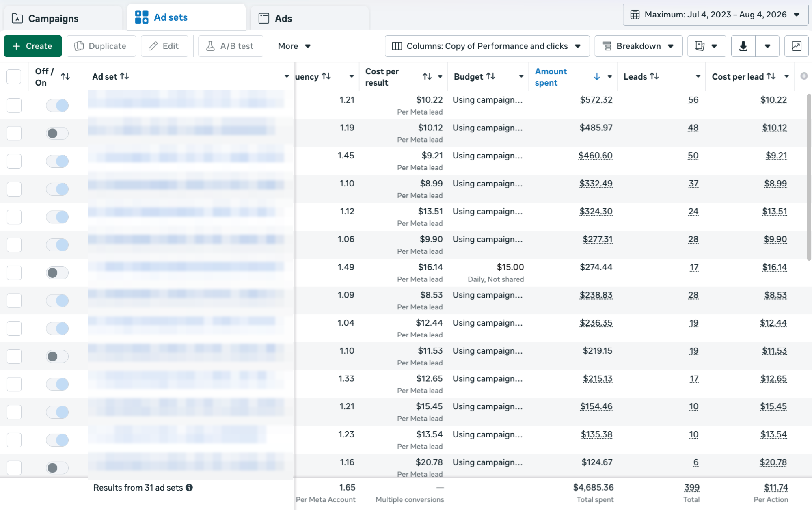The width and height of the screenshot is (812, 510).
Task: Switch to the Ad sets tab
Action: click(x=186, y=17)
